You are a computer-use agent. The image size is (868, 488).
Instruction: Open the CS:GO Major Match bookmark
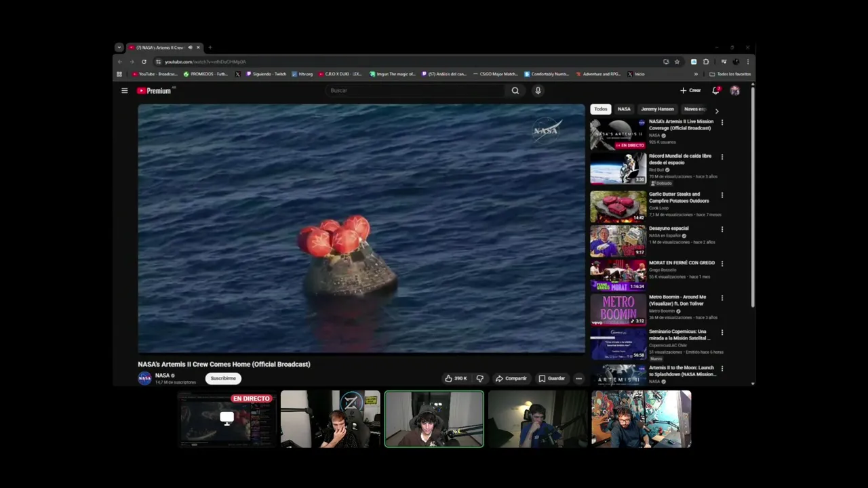click(x=495, y=74)
